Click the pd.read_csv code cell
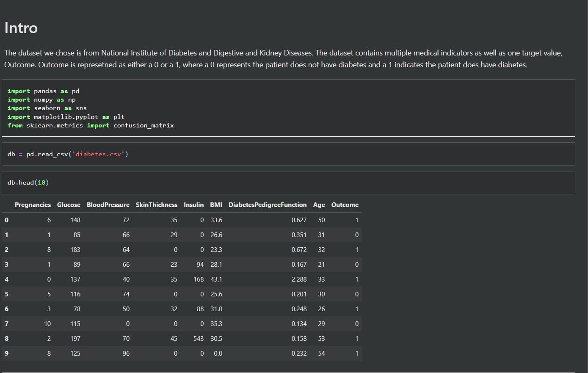588x373 pixels. (x=288, y=154)
